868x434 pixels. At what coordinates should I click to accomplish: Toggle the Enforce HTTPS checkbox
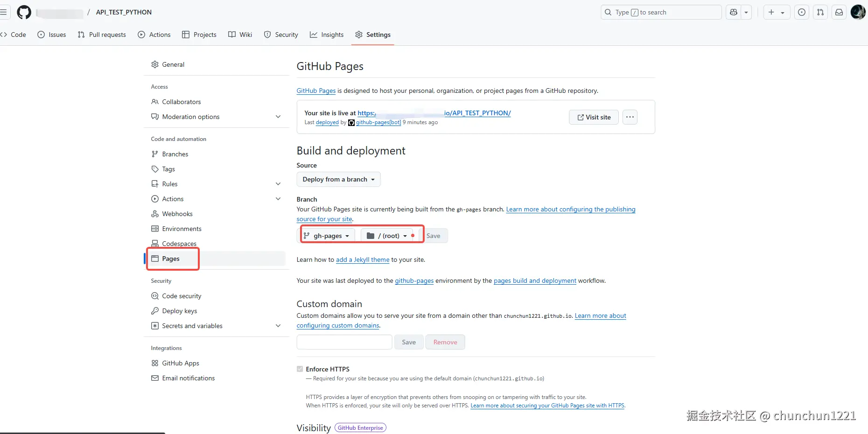pos(300,369)
